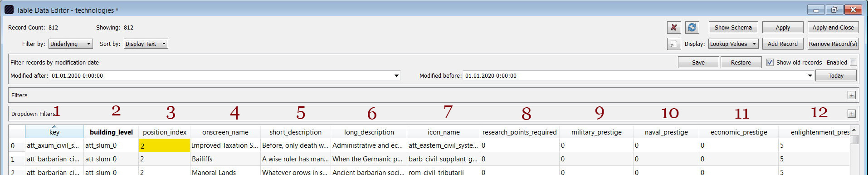The height and width of the screenshot is (175, 868).
Task: Select row header 1 in the table
Action: click(17, 159)
